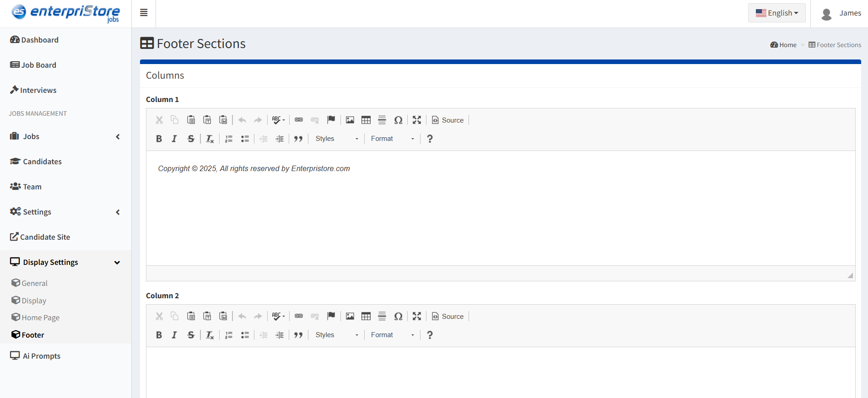Open the English language dropdown

[x=776, y=13]
